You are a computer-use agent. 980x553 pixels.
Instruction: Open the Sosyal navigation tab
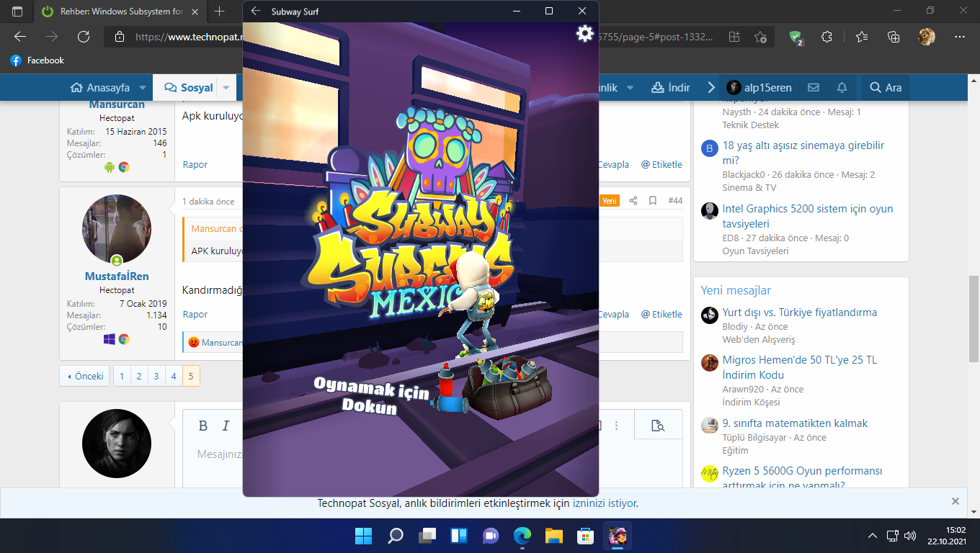[189, 88]
